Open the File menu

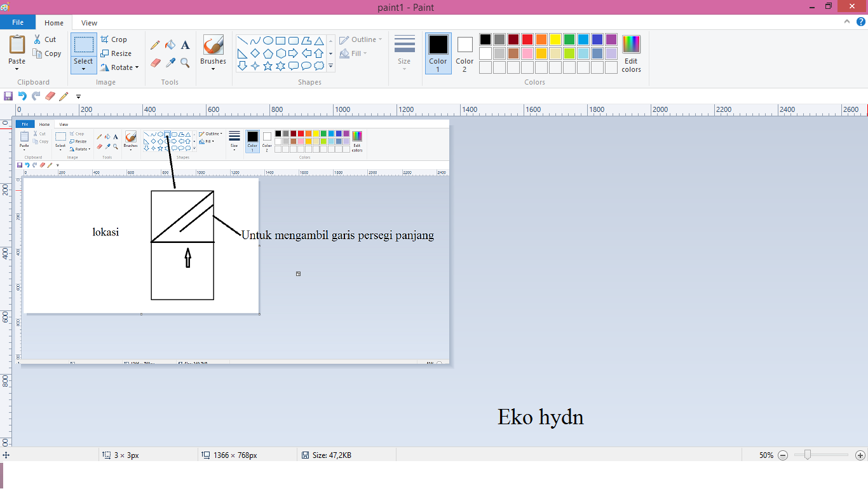click(18, 22)
